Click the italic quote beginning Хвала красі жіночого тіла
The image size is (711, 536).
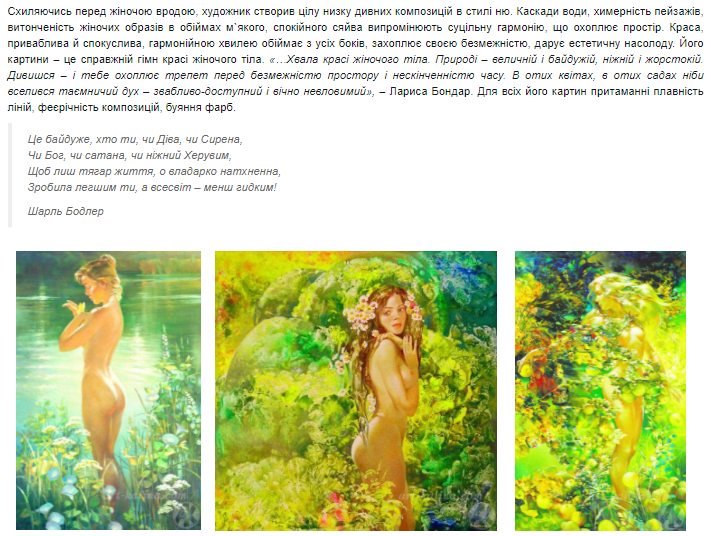point(356,75)
